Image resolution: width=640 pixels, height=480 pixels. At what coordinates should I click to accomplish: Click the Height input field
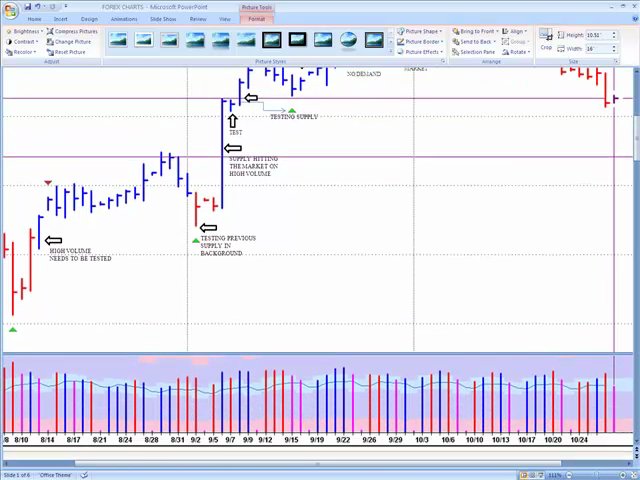[x=598, y=35]
